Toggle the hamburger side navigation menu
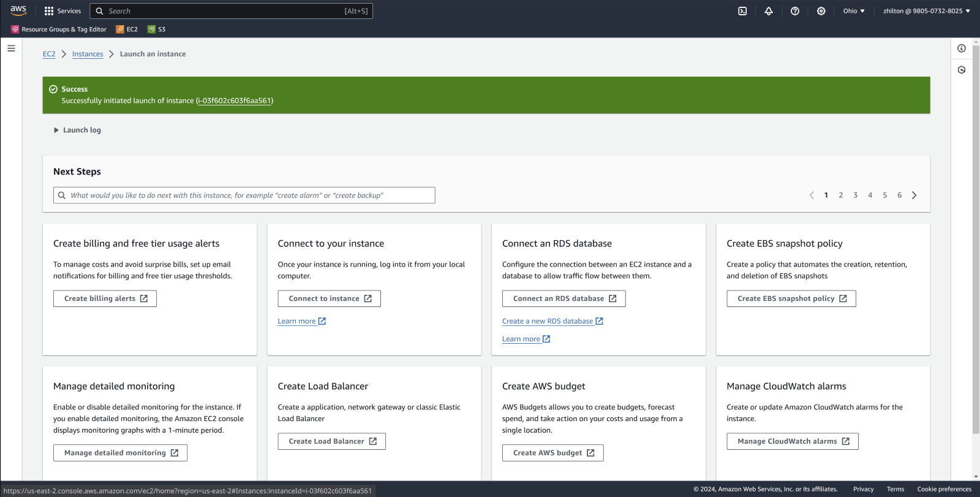The height and width of the screenshot is (497, 980). tap(11, 48)
